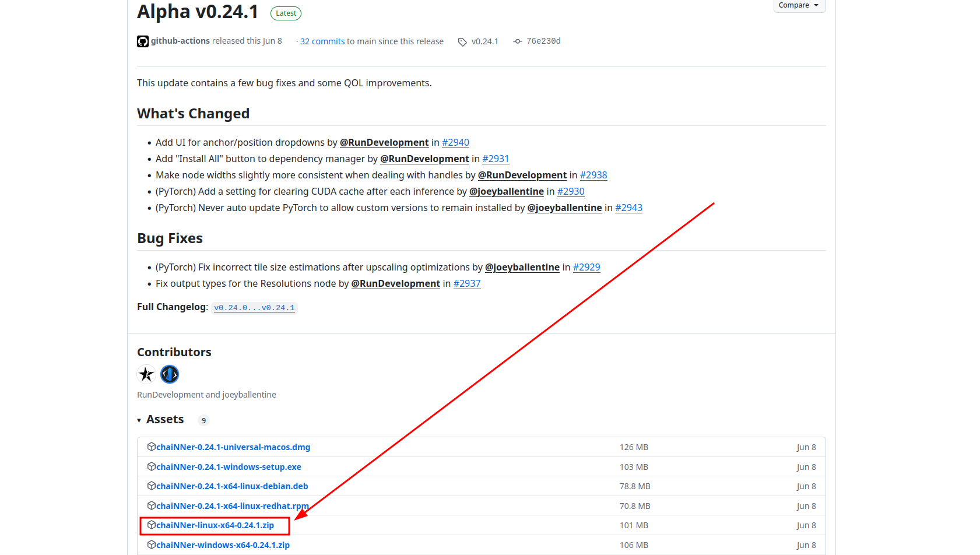Viewport: 980px width, 555px height.
Task: Open pull request #2943
Action: [x=628, y=208]
